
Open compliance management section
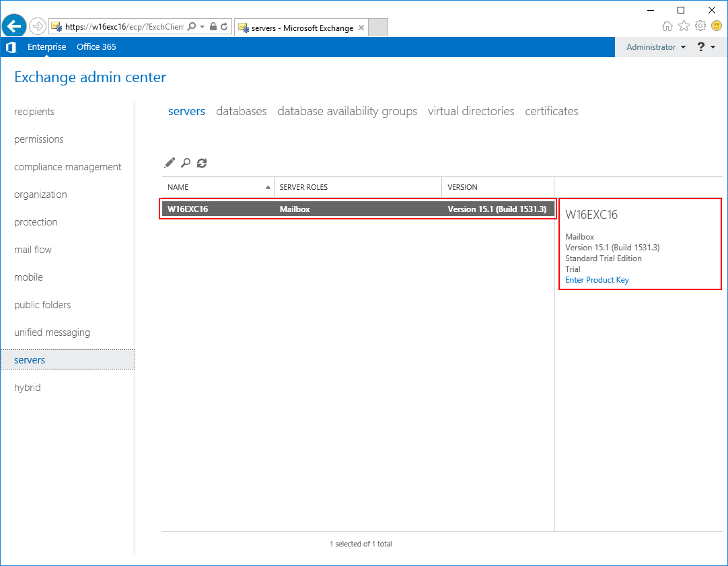[x=68, y=167]
